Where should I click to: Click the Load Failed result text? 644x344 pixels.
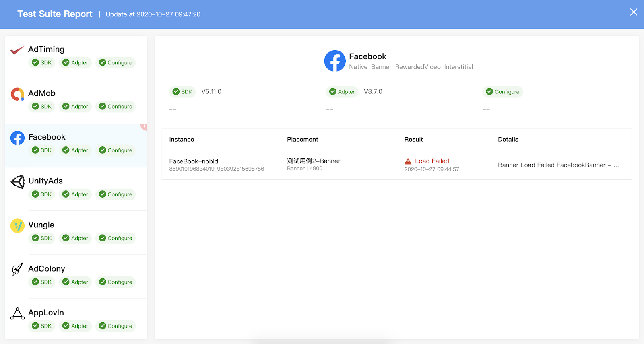432,161
